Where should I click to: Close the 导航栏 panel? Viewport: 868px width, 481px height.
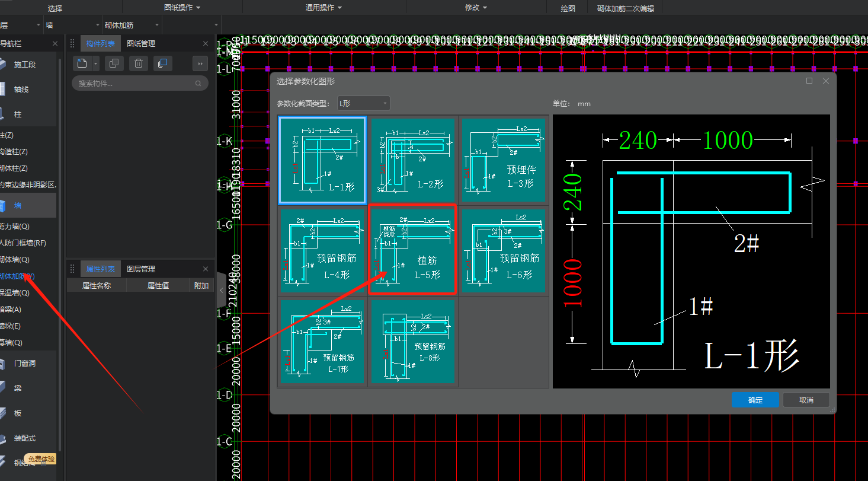click(x=55, y=43)
